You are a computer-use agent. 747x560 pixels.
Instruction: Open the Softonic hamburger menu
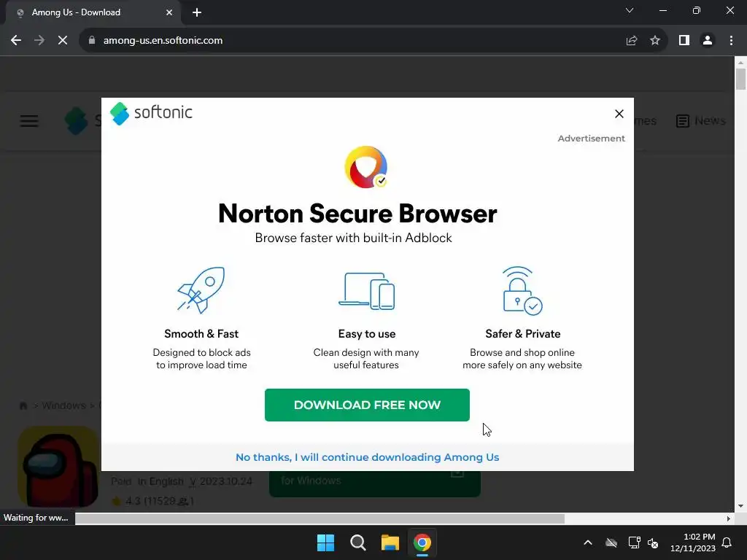click(x=29, y=121)
